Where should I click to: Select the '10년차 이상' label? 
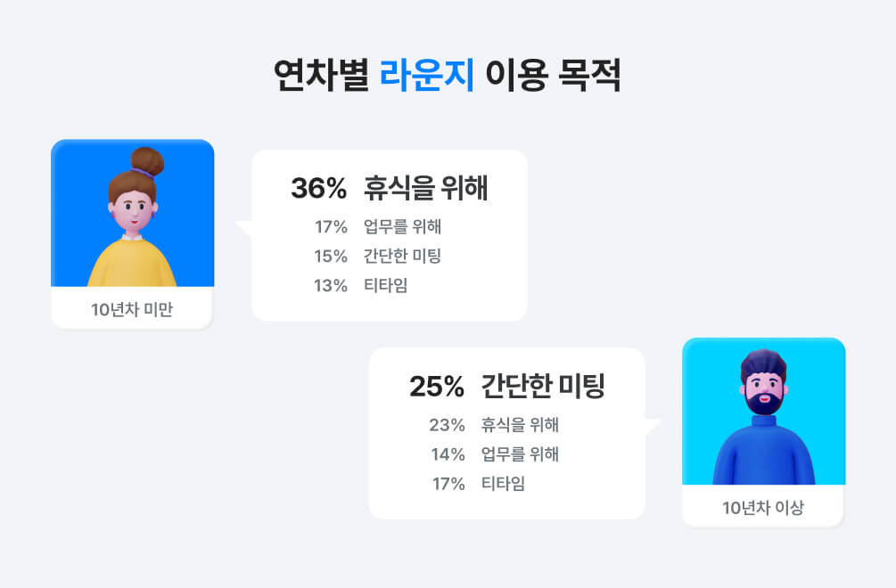763,508
